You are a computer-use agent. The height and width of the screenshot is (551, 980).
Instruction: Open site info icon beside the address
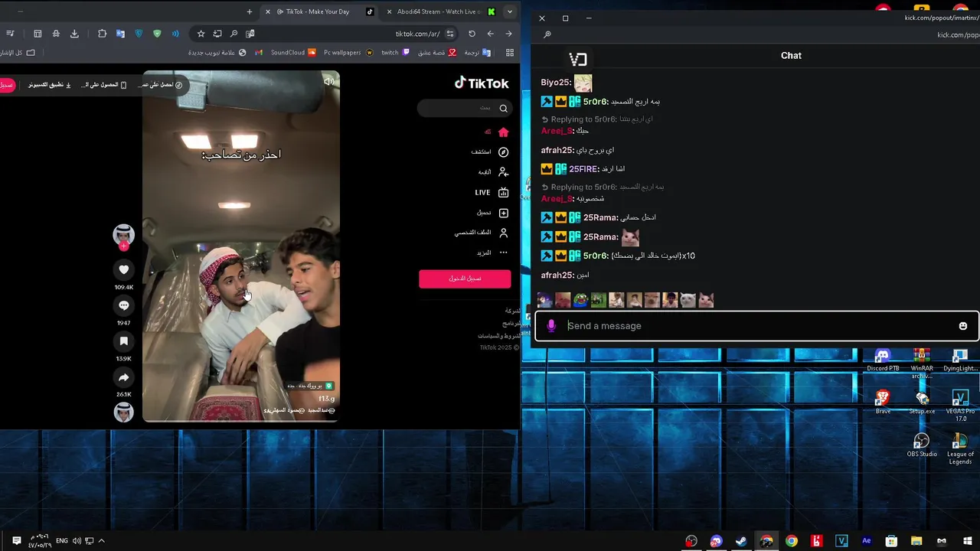point(450,34)
